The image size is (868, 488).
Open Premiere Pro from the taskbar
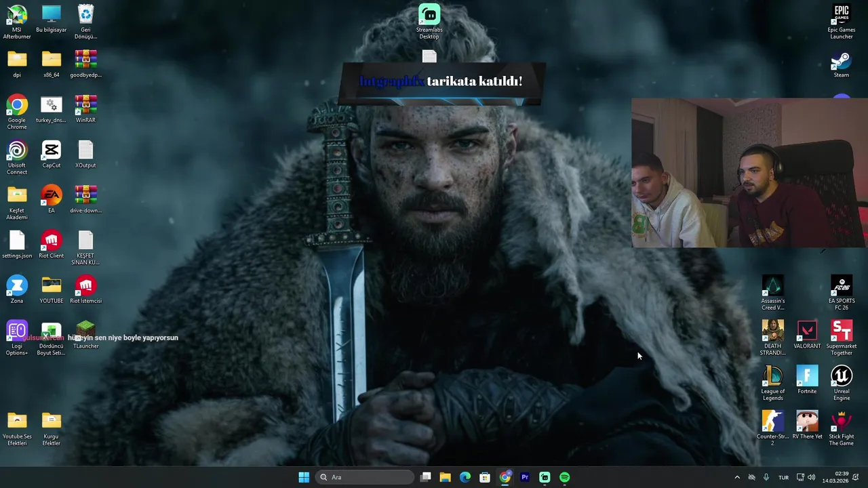(x=525, y=477)
